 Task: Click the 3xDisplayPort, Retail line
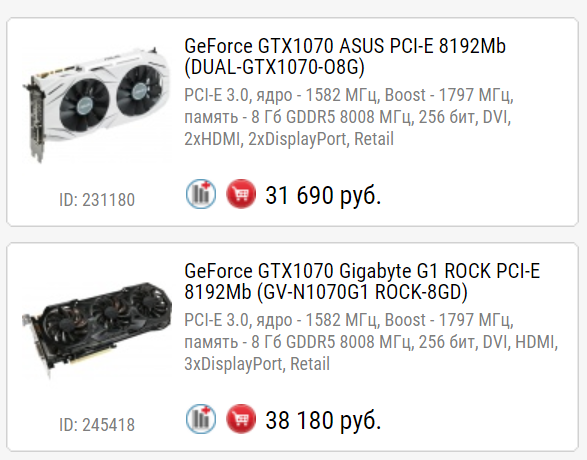(x=257, y=364)
